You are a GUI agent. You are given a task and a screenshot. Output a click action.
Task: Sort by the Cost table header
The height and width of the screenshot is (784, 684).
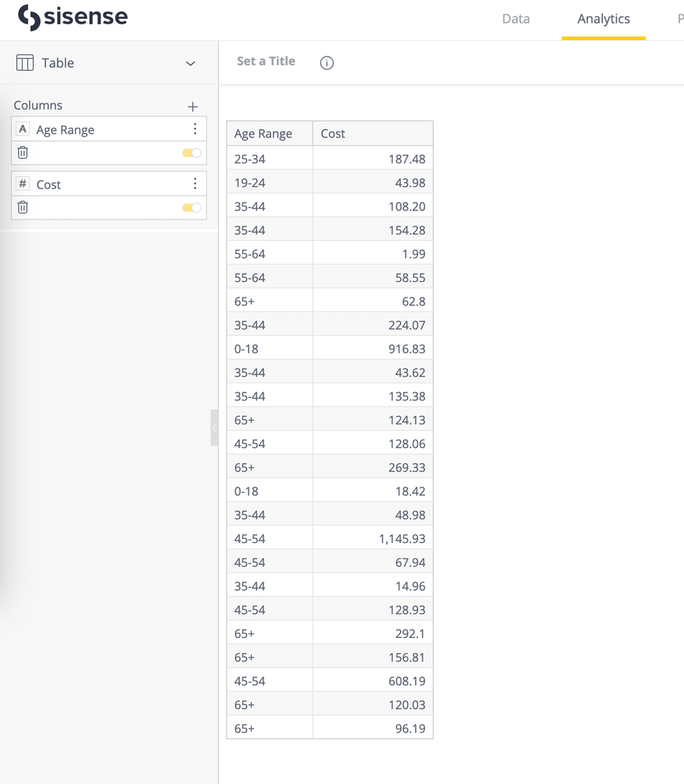pos(333,133)
